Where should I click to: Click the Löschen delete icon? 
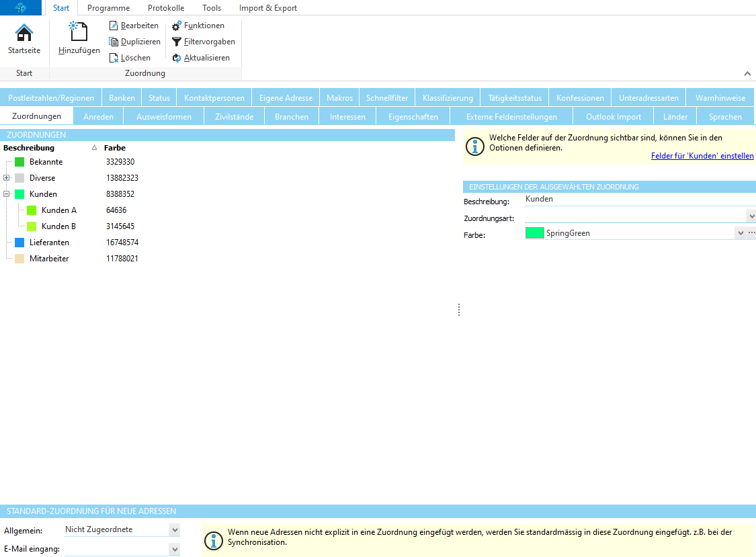114,58
